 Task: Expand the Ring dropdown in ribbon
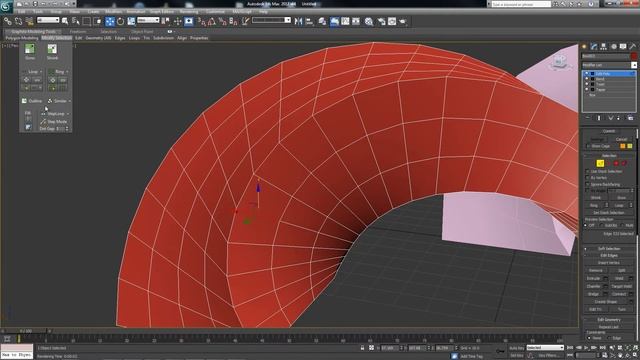coord(67,72)
